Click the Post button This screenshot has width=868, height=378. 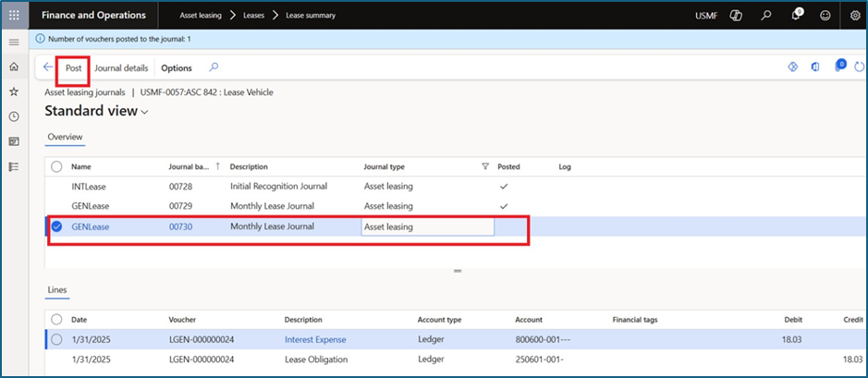pos(73,67)
